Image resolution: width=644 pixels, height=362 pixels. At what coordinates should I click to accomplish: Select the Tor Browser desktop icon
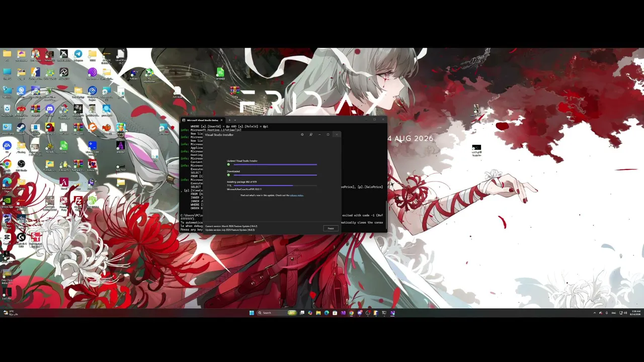click(x=92, y=74)
